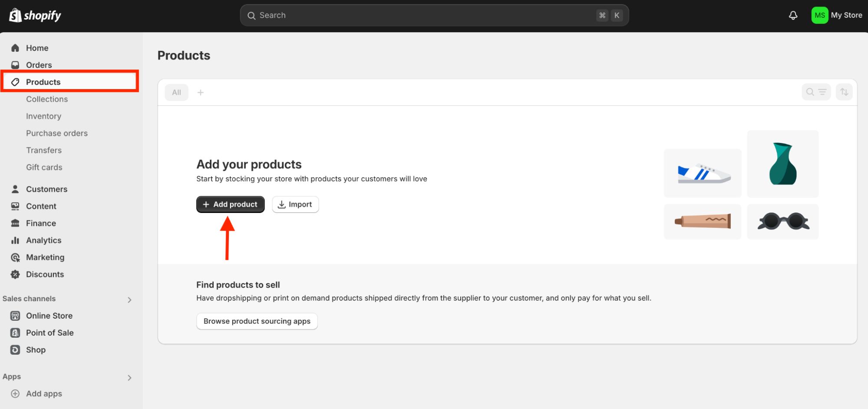The image size is (868, 409).
Task: Click the "Find products to sell" heading
Action: tap(238, 285)
